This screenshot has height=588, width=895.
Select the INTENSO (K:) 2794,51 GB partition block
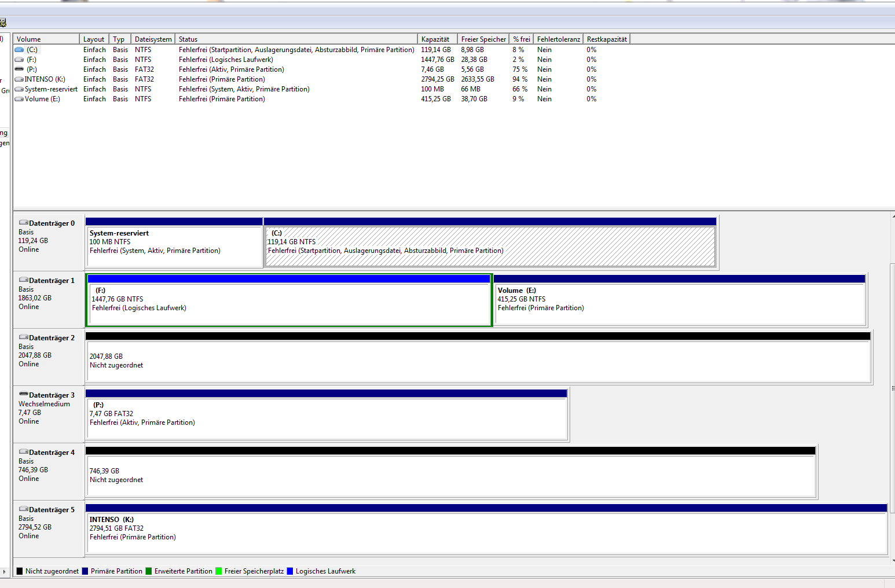click(x=486, y=529)
